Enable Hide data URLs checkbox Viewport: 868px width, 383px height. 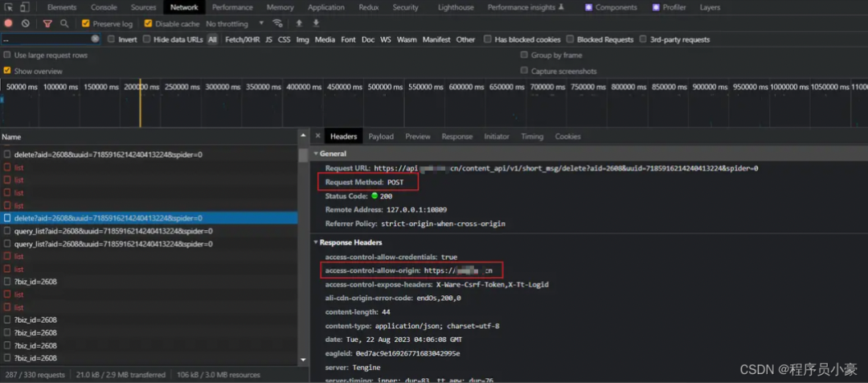click(x=147, y=39)
